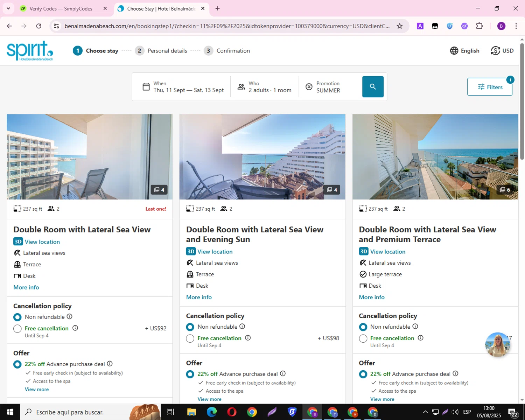525x420 pixels.
Task: Edit the Who guests and room field
Action: tap(265, 87)
